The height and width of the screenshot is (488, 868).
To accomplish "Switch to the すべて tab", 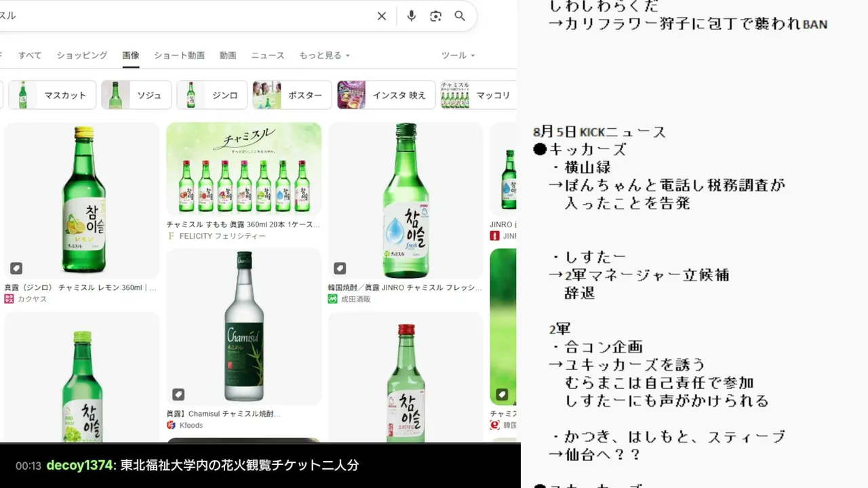I will tap(30, 56).
